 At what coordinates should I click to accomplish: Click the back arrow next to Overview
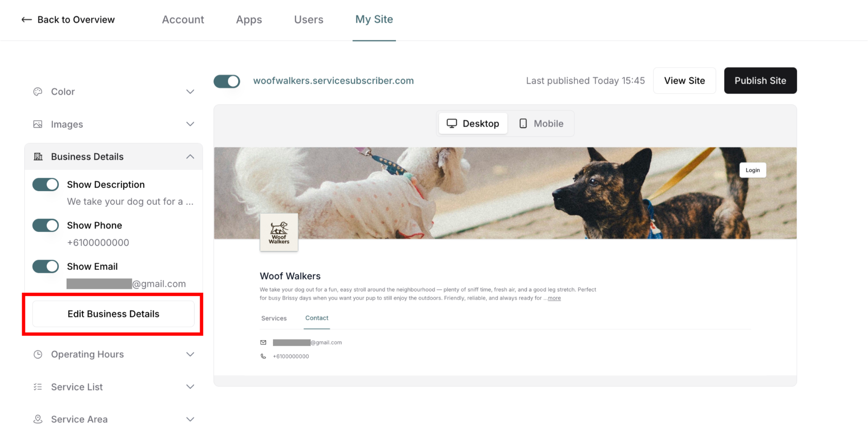tap(27, 19)
